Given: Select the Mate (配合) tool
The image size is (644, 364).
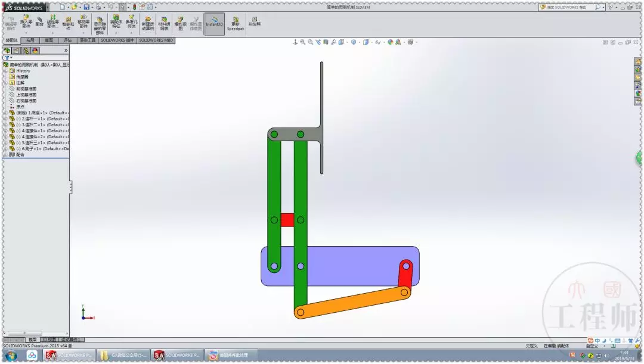Looking at the screenshot, I should [39, 21].
